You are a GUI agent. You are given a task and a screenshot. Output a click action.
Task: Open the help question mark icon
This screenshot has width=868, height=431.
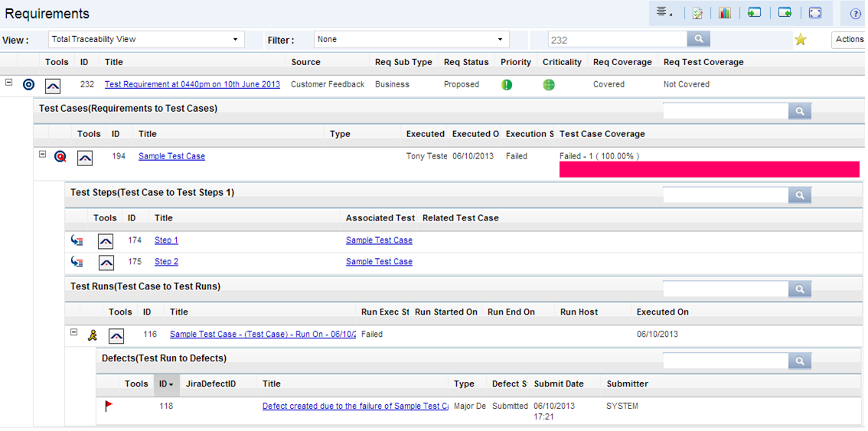(856, 14)
